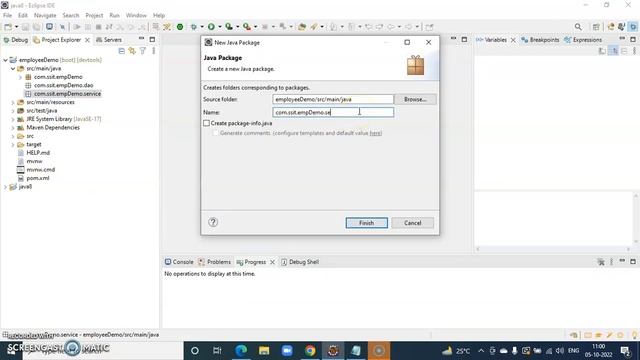Minimize the Project Explorer panel

141,39
